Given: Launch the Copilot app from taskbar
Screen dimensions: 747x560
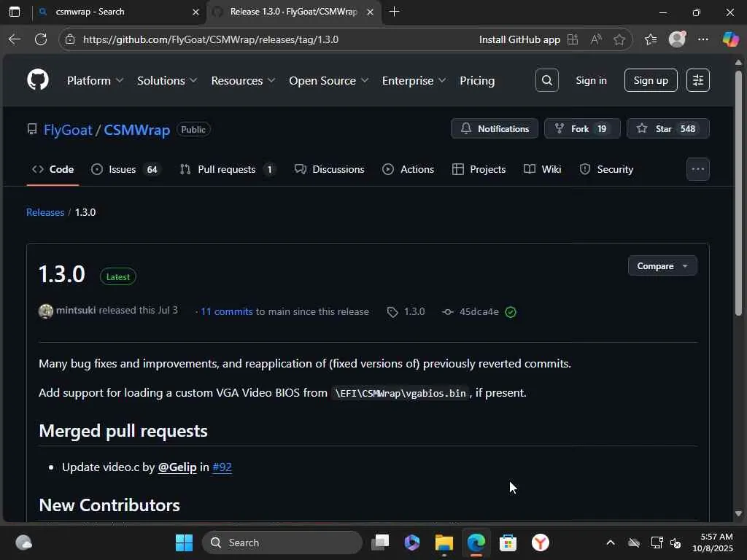Looking at the screenshot, I should (412, 542).
